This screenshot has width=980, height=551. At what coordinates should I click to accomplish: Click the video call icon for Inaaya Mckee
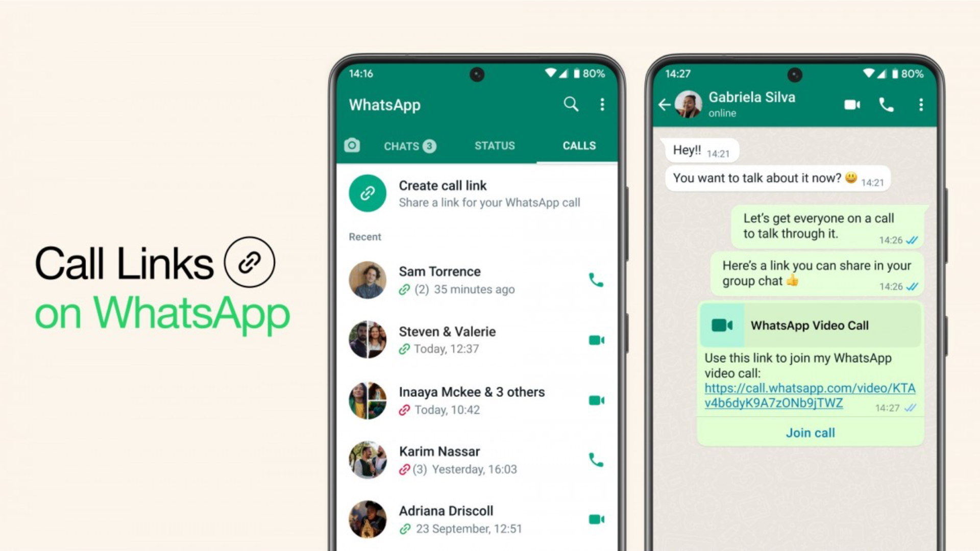[x=596, y=399]
